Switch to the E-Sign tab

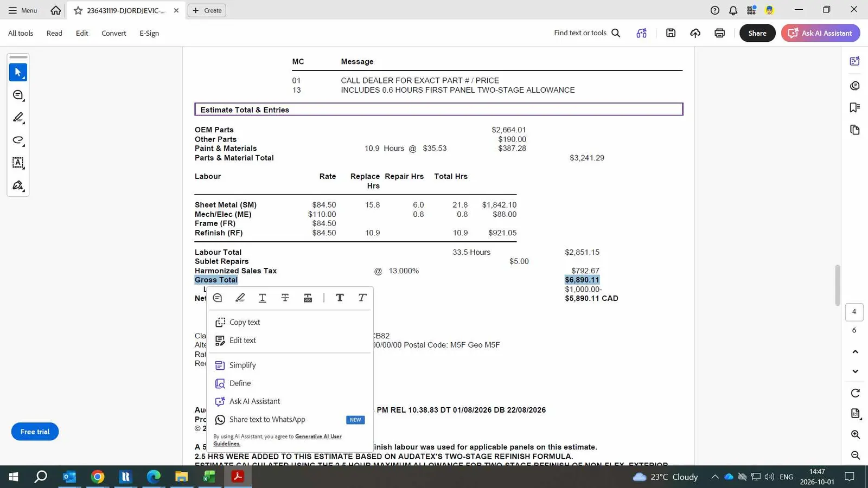[149, 33]
